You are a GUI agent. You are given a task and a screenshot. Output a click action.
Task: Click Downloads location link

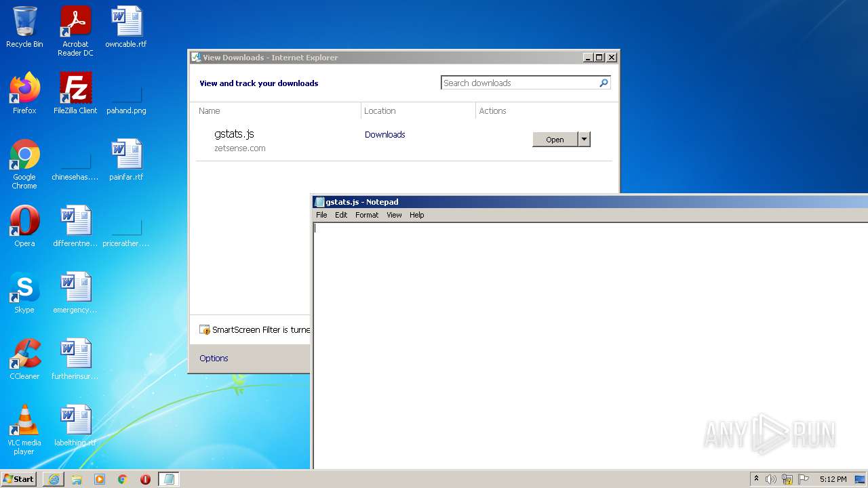click(x=384, y=135)
